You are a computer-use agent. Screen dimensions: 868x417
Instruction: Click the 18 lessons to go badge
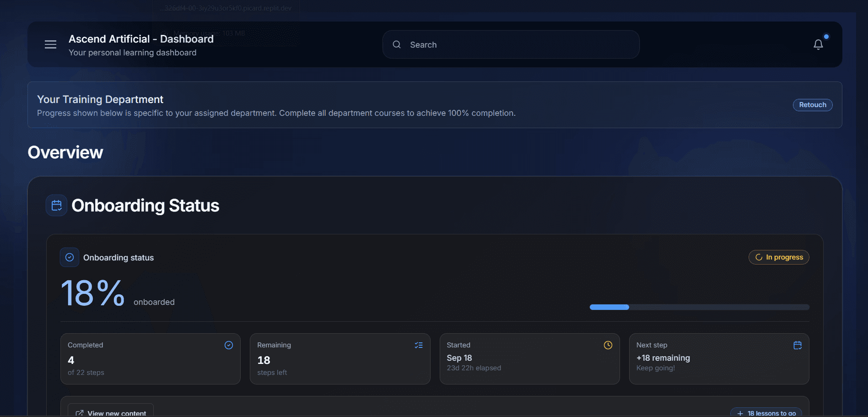766,412
